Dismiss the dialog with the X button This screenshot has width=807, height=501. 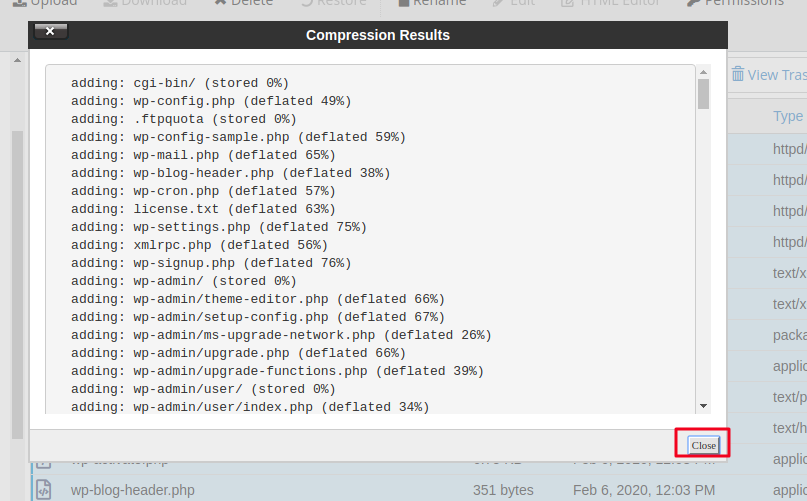[x=50, y=31]
